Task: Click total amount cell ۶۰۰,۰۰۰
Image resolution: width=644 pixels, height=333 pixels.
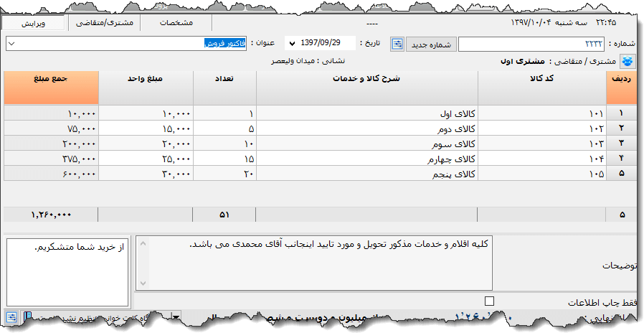Action: (x=52, y=174)
